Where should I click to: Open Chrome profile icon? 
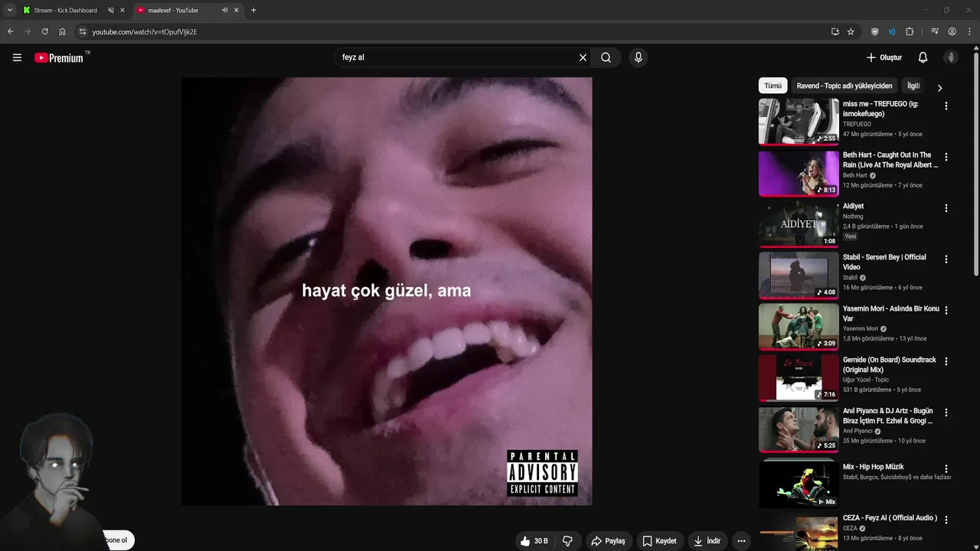952,31
